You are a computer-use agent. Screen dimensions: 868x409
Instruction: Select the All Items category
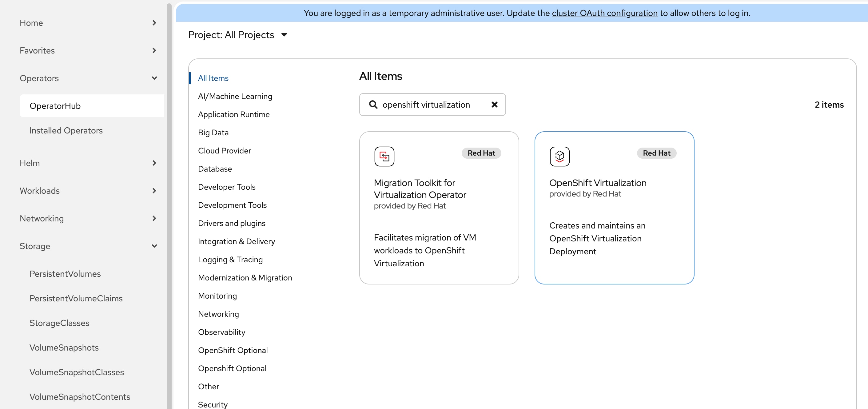pyautogui.click(x=213, y=78)
